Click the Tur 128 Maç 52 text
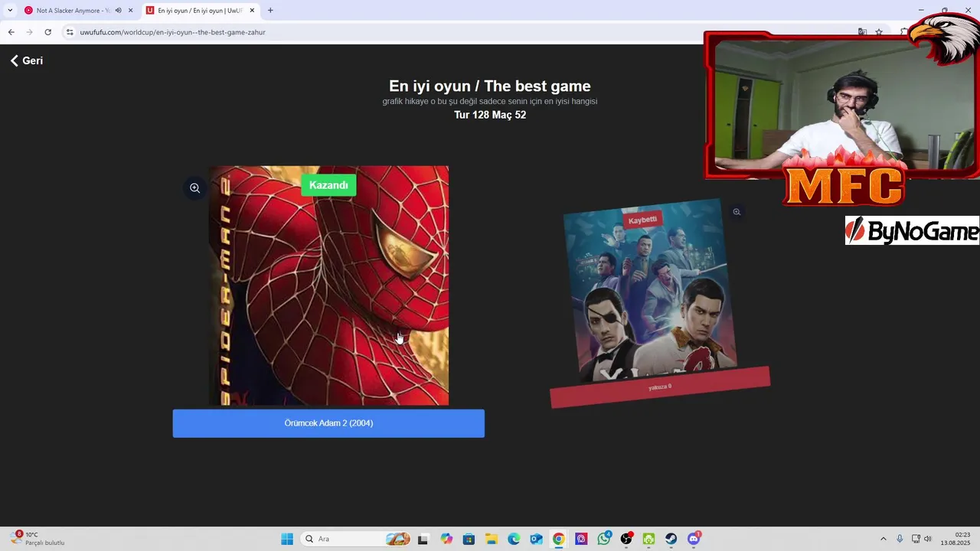This screenshot has width=980, height=551. [490, 115]
